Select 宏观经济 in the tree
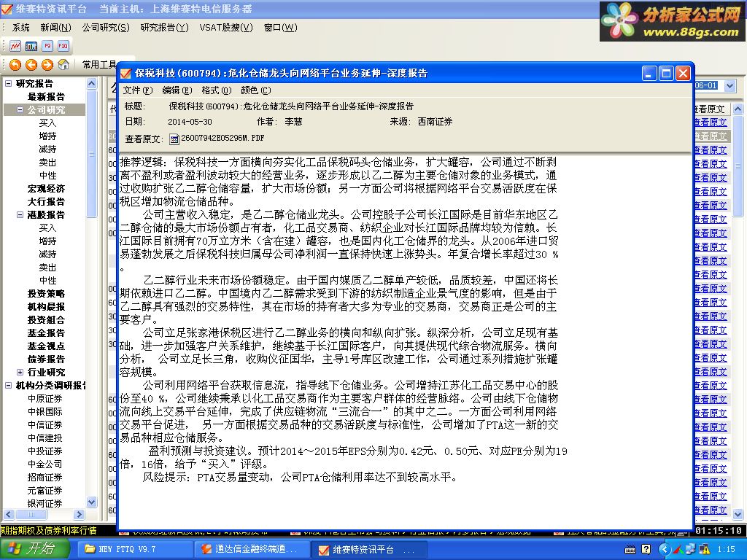The height and width of the screenshot is (560, 747). 46,189
